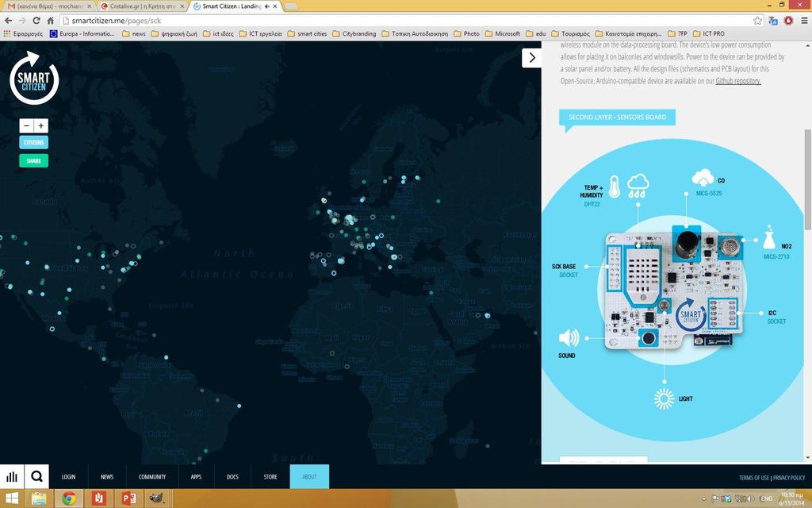Click the ENG language indicator in the tray
Image resolution: width=812 pixels, height=508 pixels.
coord(767,498)
